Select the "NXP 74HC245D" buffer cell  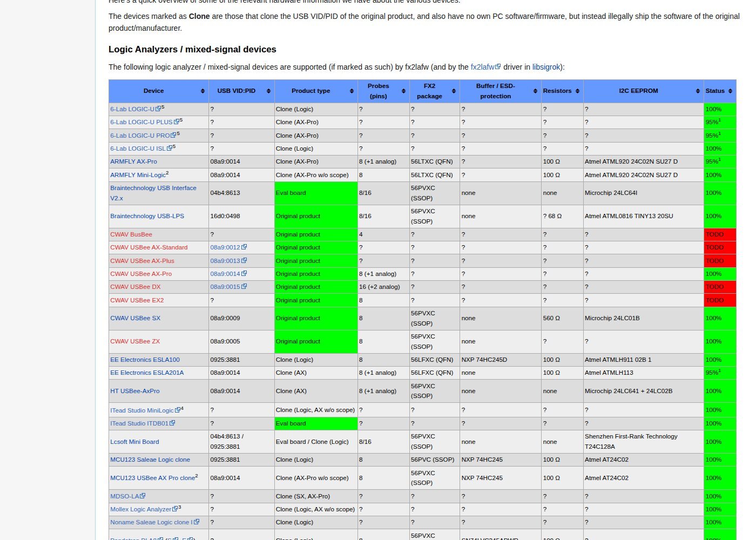[x=501, y=360]
